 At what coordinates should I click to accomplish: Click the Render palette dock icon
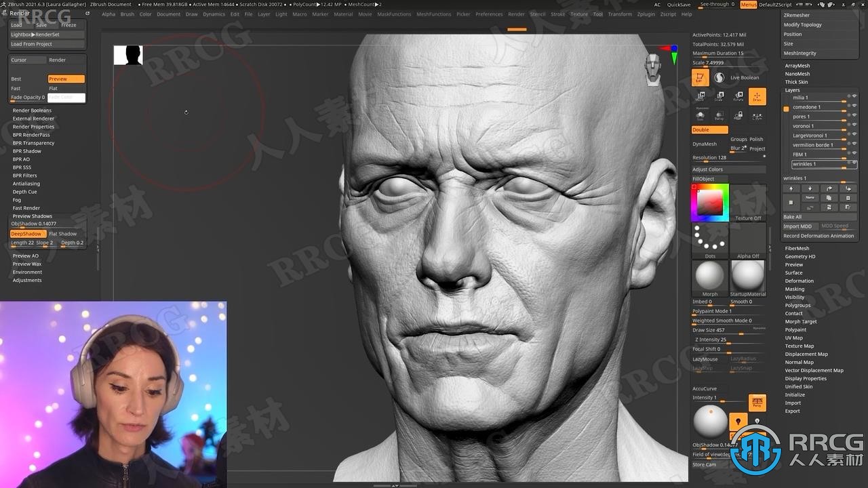point(87,14)
